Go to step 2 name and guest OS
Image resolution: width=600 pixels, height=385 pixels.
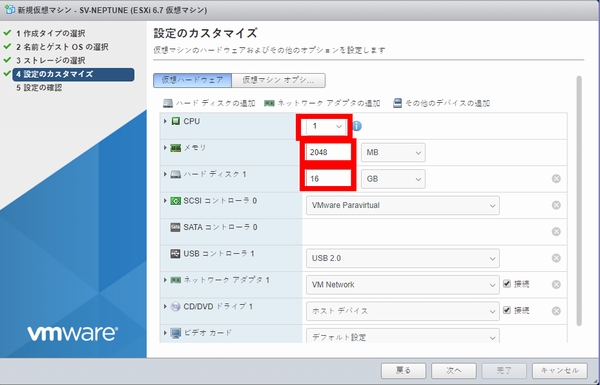(62, 47)
